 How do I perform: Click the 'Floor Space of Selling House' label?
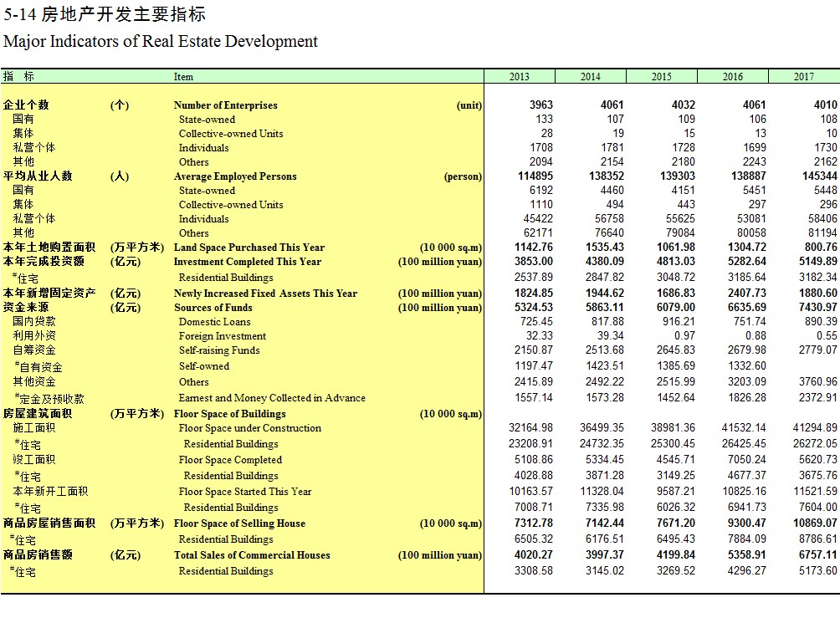pos(239,523)
